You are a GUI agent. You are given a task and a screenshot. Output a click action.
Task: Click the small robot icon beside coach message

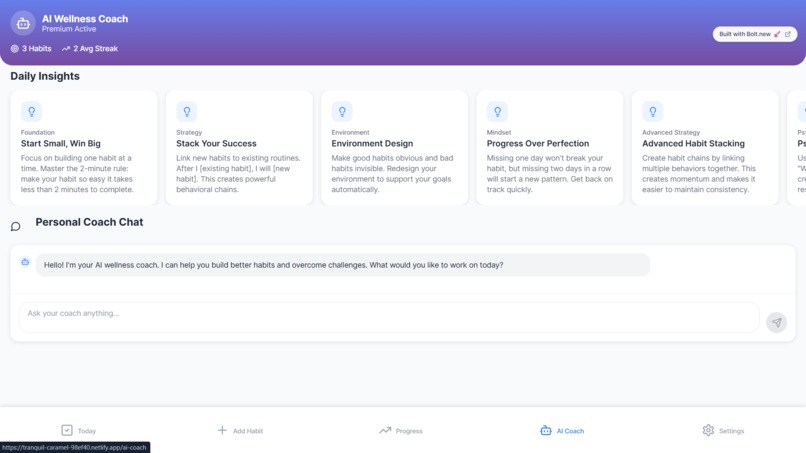tap(25, 262)
